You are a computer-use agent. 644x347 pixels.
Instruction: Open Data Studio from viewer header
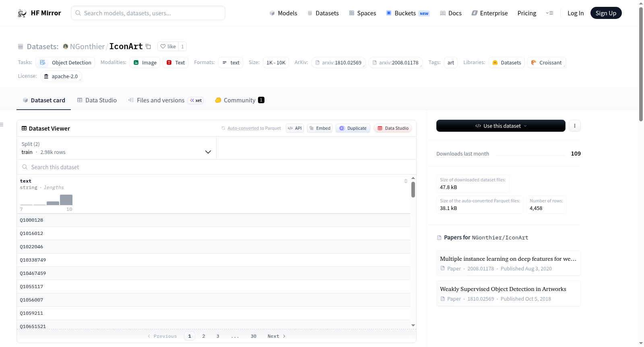tap(393, 128)
